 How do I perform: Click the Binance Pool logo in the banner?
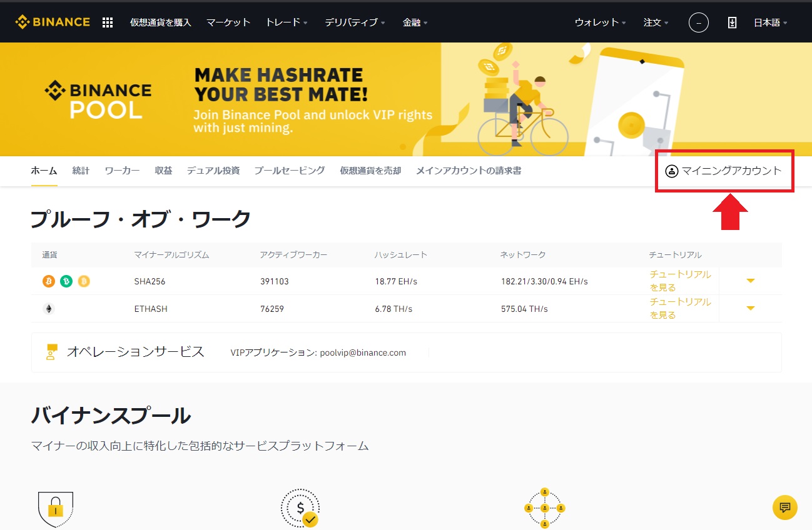coord(99,100)
